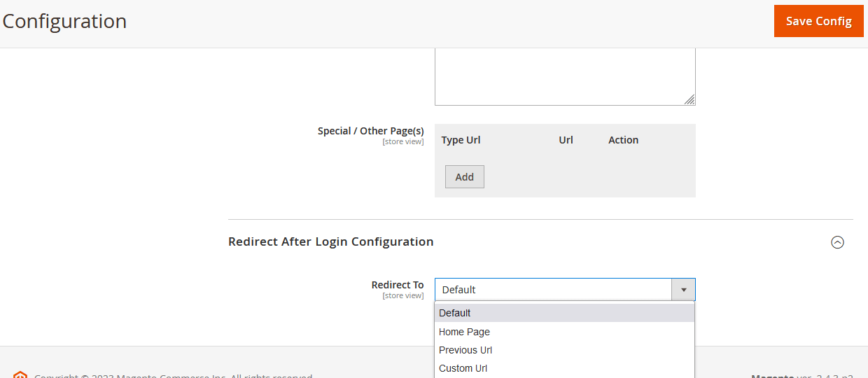Click the Type Url column header
This screenshot has height=378, width=868.
461,140
